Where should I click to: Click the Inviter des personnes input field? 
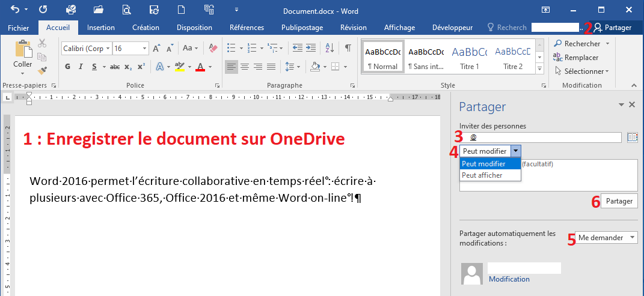pos(541,137)
